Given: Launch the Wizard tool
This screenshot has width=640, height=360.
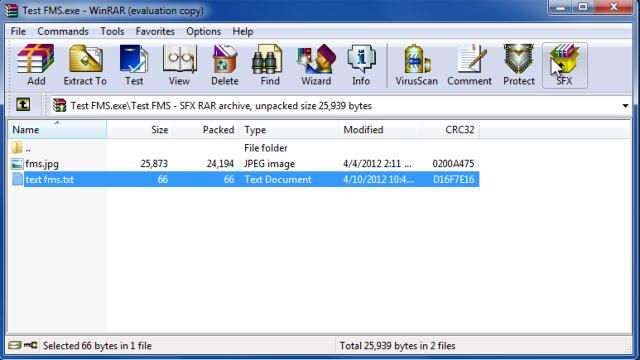Looking at the screenshot, I should 316,65.
